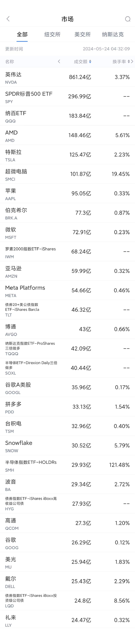Tap the 名称 column header
Image resolution: width=135 pixels, height=644 pixels.
pyautogui.click(x=10, y=61)
